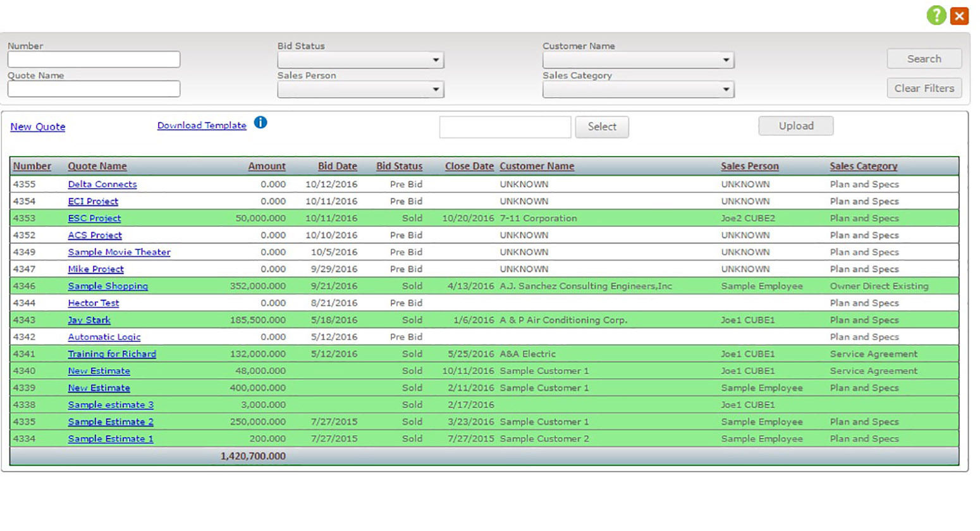Close the window with the orange X icon
This screenshot has width=980, height=531.
click(x=959, y=16)
